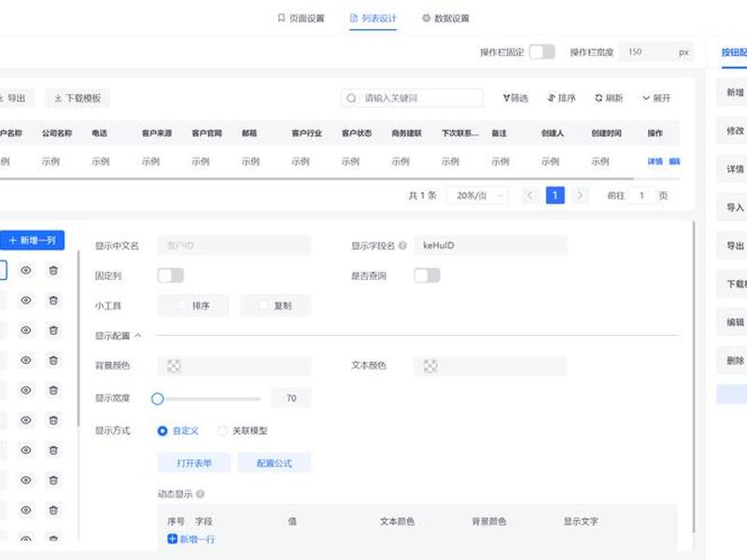747x560 pixels.
Task: Check the 复制 checkbox under 小工具
Action: point(263,305)
